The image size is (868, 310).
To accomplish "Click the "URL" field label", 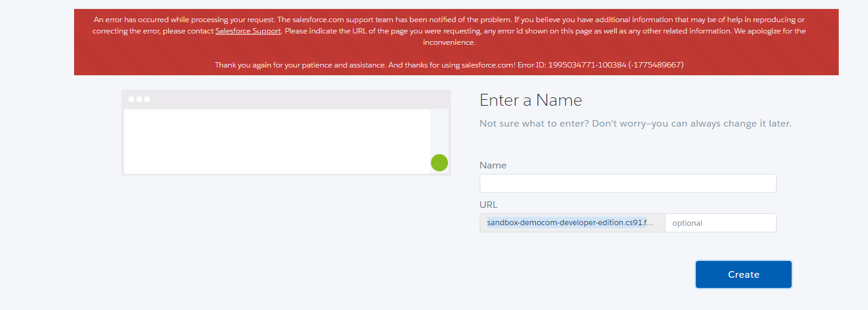I will point(489,205).
